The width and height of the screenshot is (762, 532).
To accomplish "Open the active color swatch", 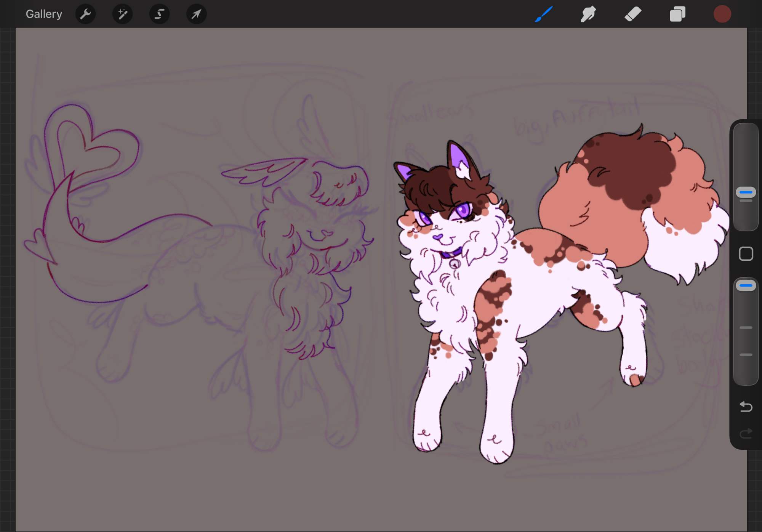I will [x=722, y=14].
